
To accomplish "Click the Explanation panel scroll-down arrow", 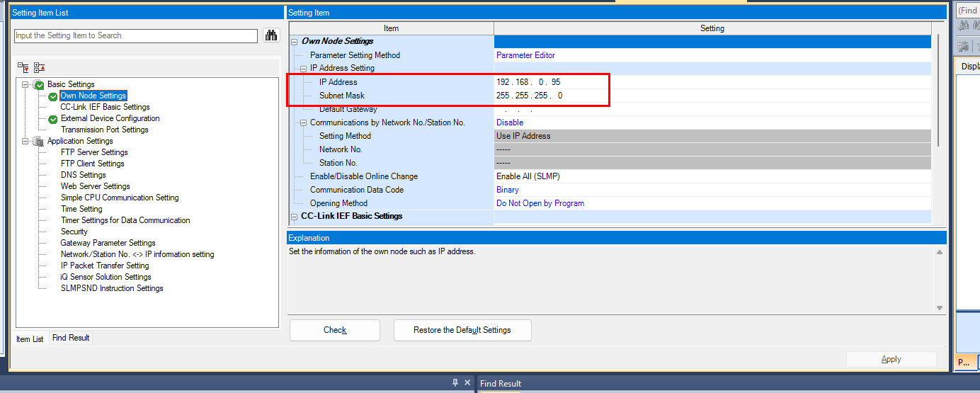I will point(940,308).
